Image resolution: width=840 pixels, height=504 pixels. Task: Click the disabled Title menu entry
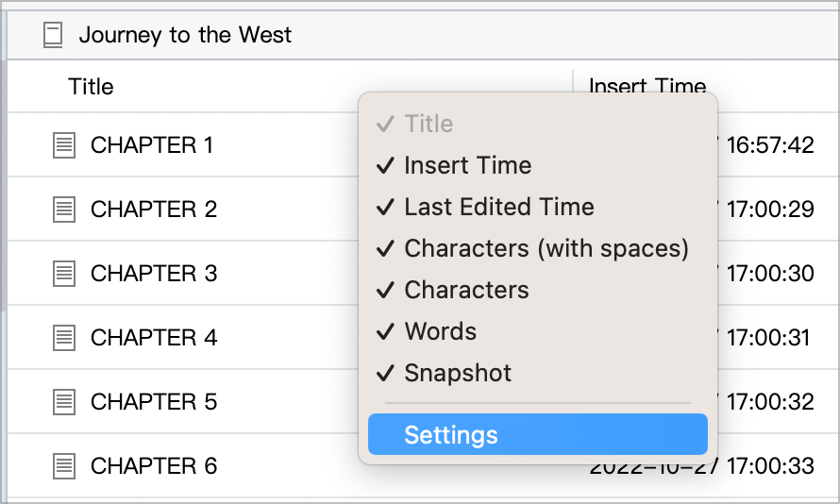[x=538, y=124]
